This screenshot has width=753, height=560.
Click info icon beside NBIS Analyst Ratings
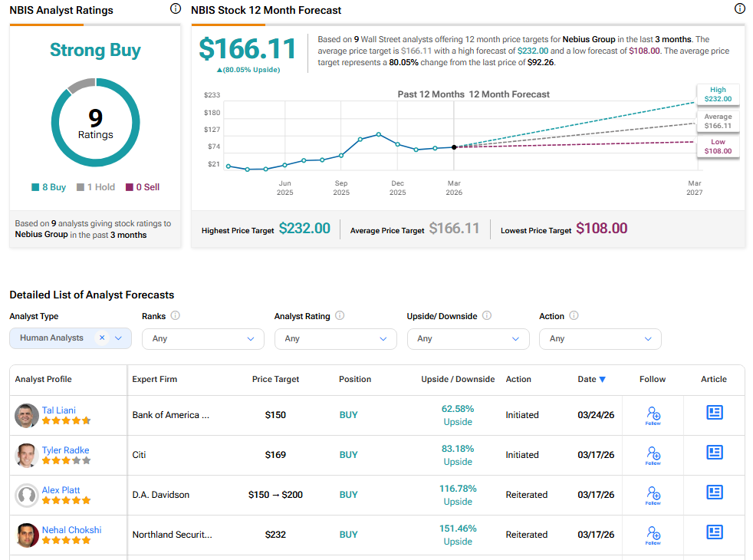(176, 9)
